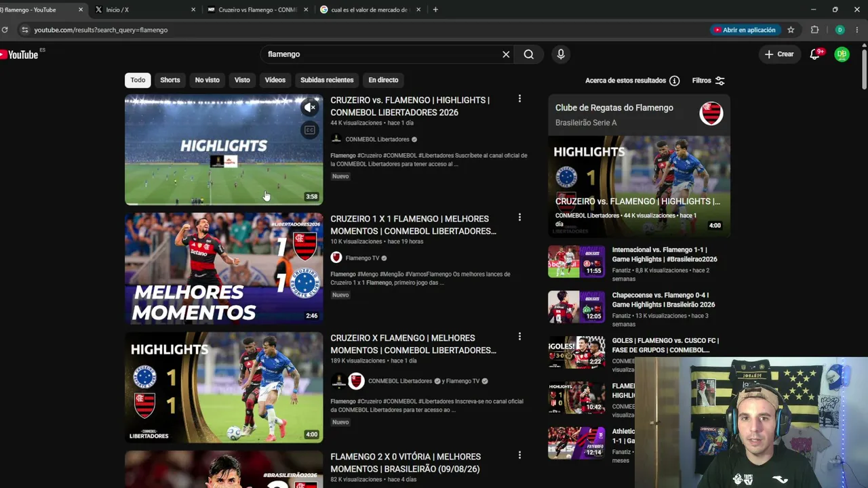Start voice search with the microphone icon
The width and height of the screenshot is (868, 488).
[x=561, y=54]
